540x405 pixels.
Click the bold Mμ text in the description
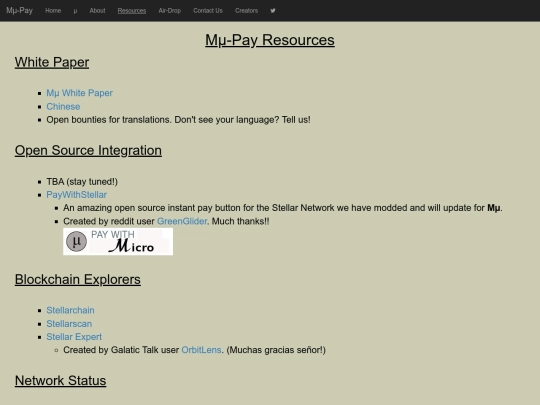tap(494, 208)
